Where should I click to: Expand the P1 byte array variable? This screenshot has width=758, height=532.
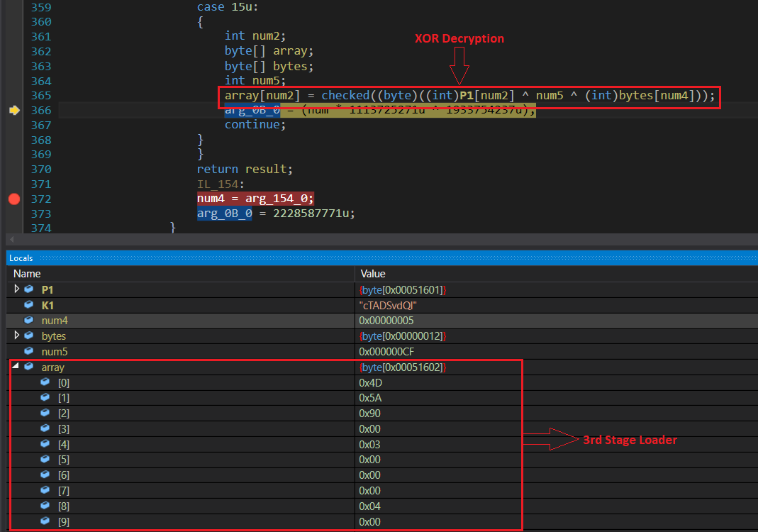[x=17, y=289]
